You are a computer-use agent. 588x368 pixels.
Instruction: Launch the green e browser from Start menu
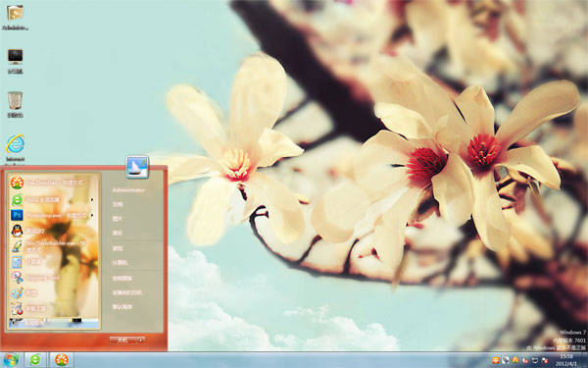(x=53, y=199)
